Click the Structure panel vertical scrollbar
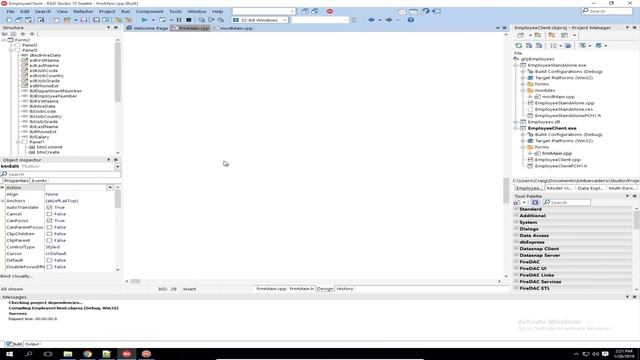 pos(118,72)
